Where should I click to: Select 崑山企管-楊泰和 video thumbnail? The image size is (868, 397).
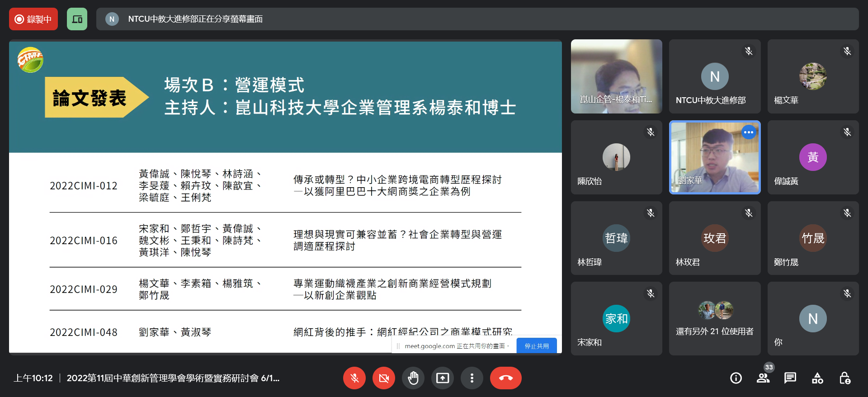616,76
